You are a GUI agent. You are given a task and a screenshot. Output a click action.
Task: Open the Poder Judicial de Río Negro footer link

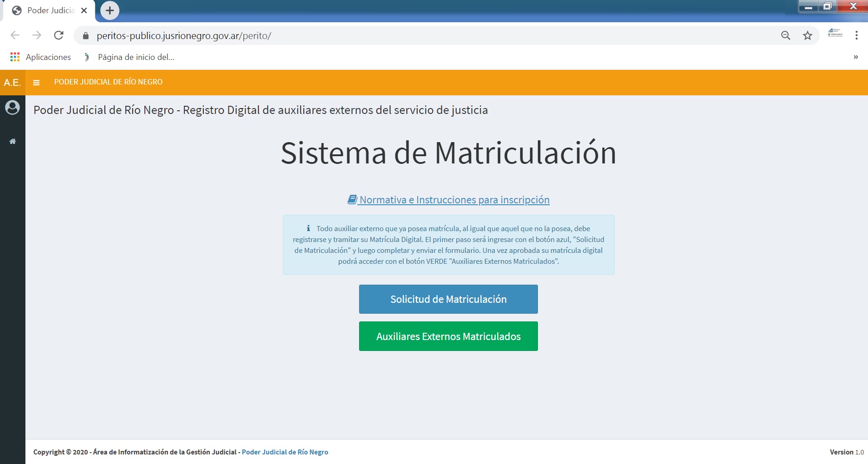tap(285, 452)
